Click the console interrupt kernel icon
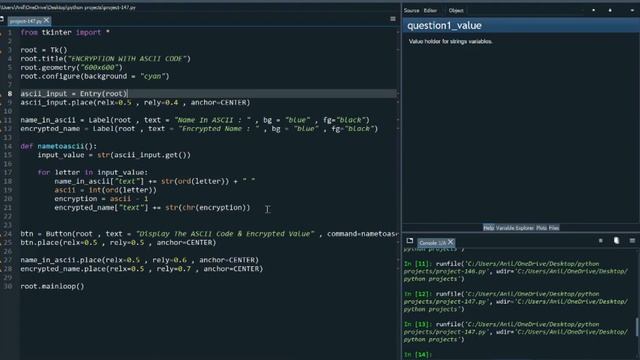Screen dimensions: 640x360 coord(600,241)
